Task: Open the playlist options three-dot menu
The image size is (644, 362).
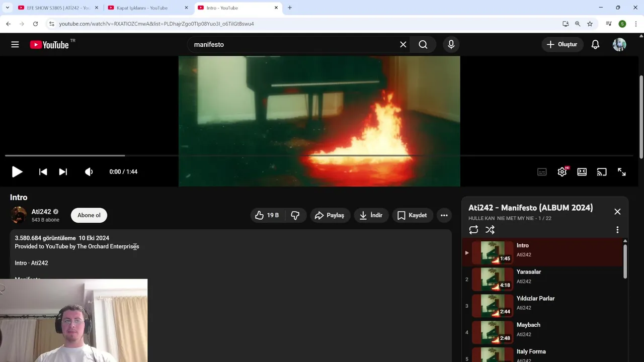Action: point(617,230)
